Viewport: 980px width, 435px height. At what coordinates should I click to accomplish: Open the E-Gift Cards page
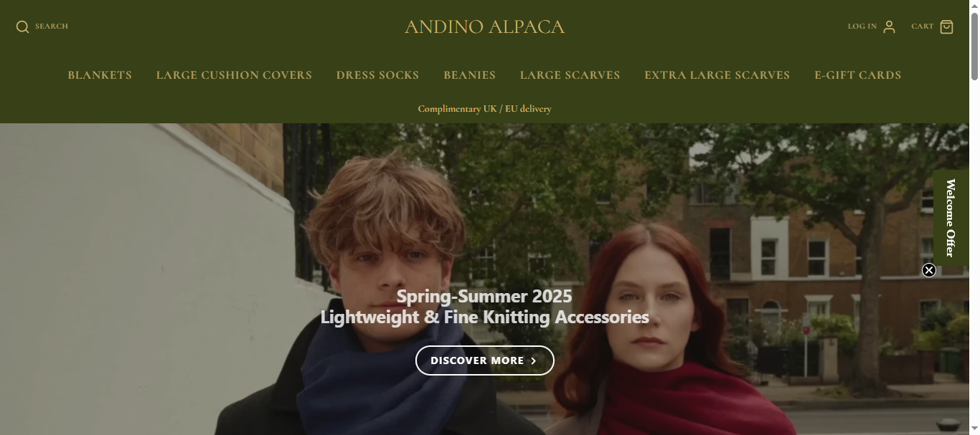pos(857,75)
